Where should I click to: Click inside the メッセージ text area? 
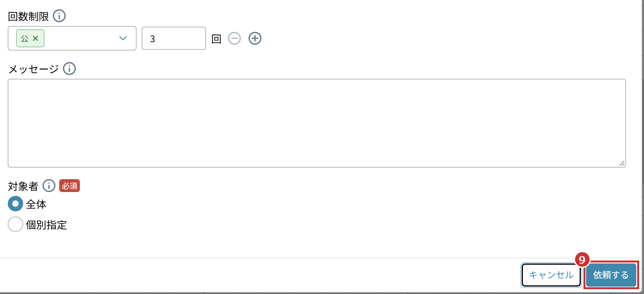pos(317,123)
